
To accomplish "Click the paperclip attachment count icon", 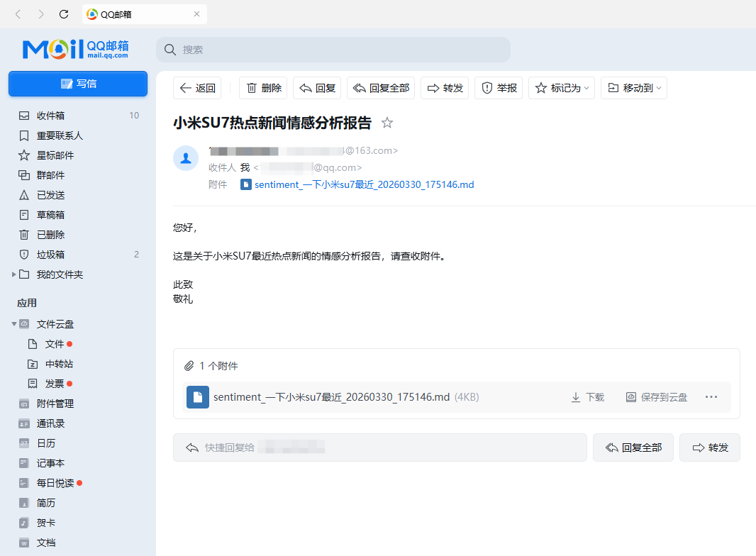I will pos(189,366).
